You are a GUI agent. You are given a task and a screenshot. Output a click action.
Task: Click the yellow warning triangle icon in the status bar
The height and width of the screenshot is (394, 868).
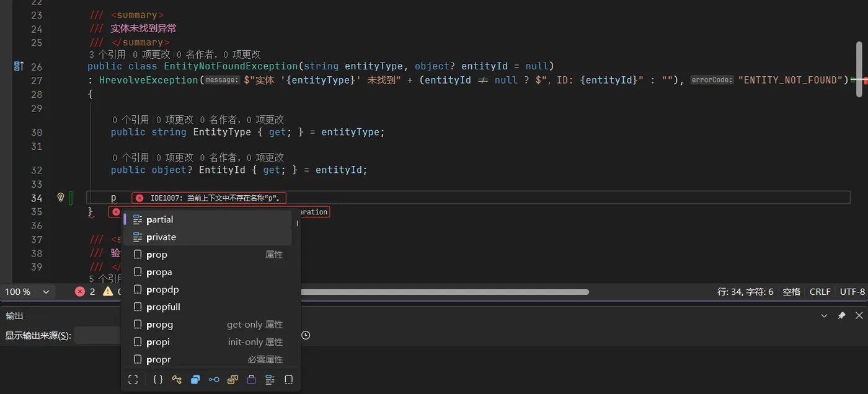click(108, 291)
